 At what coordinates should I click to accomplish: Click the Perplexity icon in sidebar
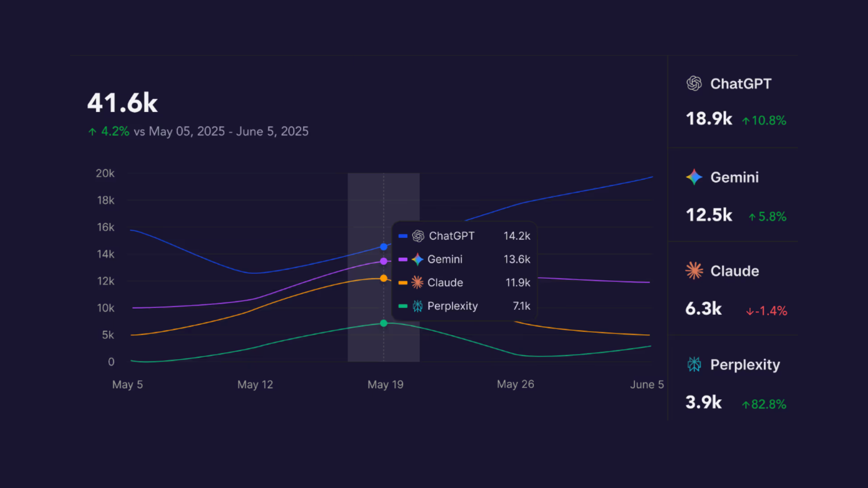694,364
